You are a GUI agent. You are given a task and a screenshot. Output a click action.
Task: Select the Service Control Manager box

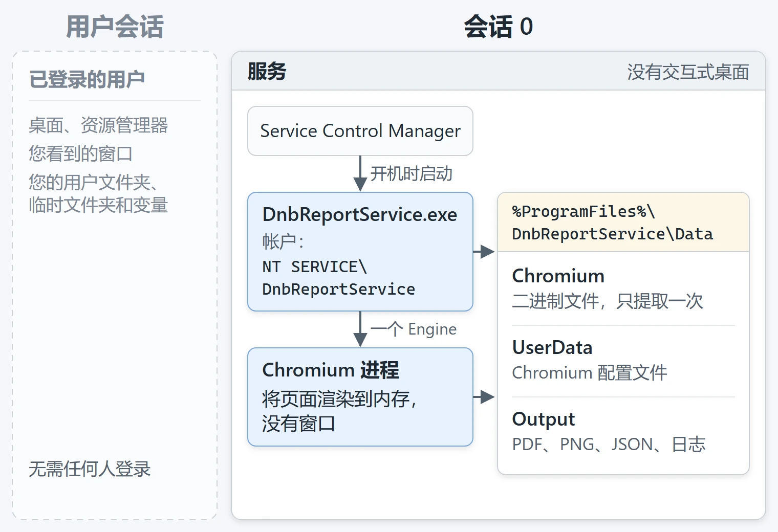pos(360,131)
